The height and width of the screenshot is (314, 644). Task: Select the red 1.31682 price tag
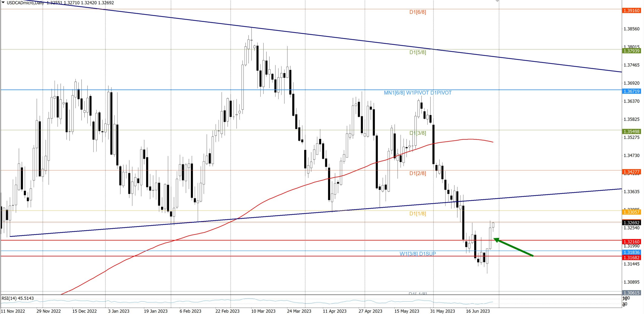point(631,258)
